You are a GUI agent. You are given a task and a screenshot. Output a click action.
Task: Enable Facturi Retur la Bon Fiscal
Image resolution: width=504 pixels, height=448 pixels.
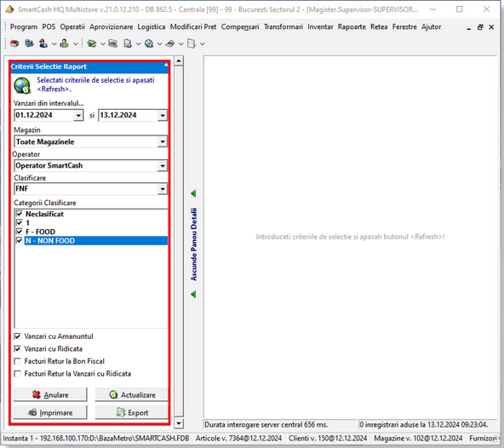(x=18, y=361)
